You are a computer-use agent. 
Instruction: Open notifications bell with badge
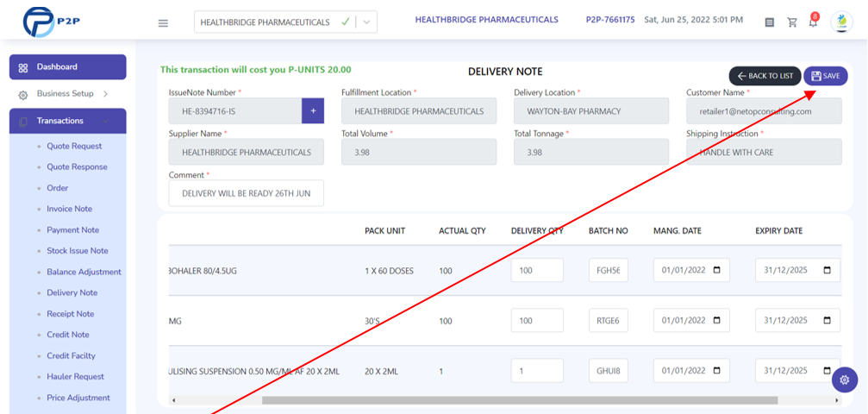pyautogui.click(x=813, y=22)
